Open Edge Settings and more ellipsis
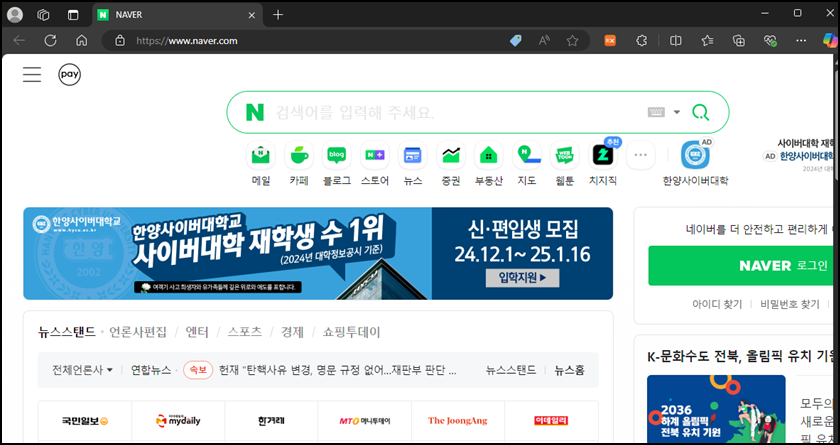Image resolution: width=840 pixels, height=445 pixels. [801, 41]
